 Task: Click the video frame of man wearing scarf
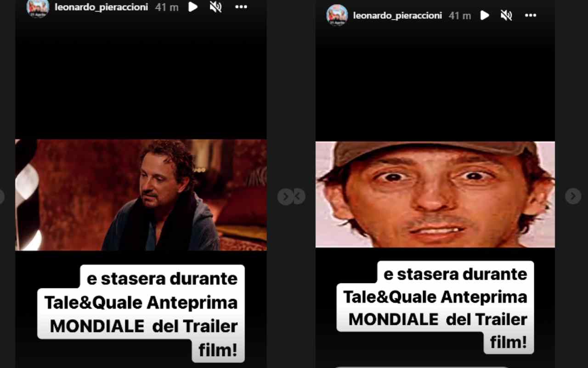click(x=141, y=195)
